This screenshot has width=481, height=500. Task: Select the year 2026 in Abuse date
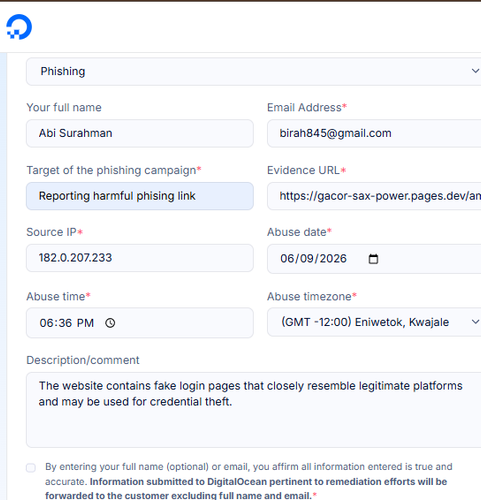pos(330,259)
